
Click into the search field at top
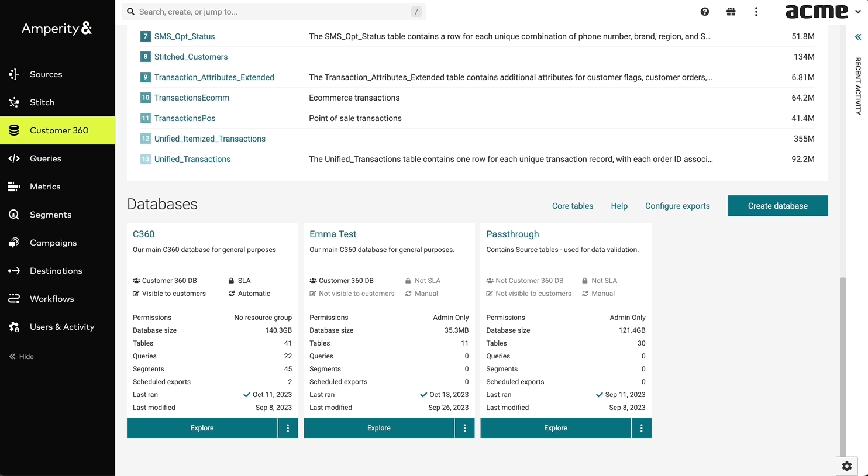[269, 11]
